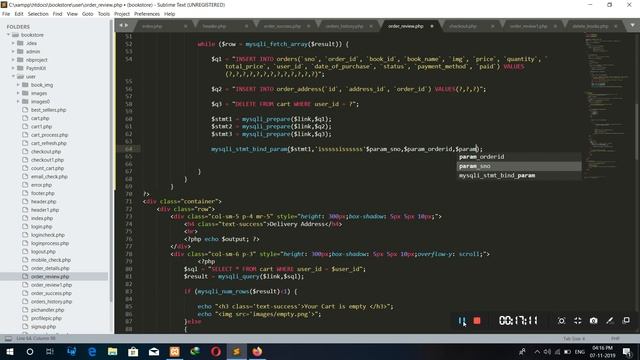Close the checkout.php tab

click(x=493, y=26)
